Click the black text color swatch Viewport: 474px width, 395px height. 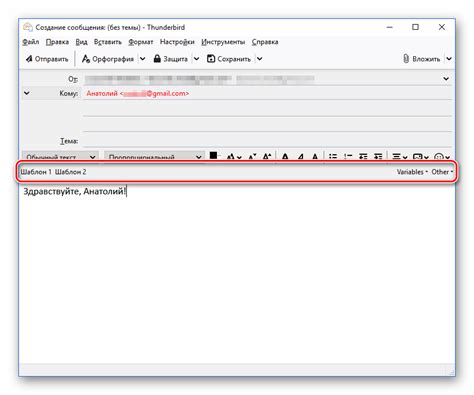point(213,155)
